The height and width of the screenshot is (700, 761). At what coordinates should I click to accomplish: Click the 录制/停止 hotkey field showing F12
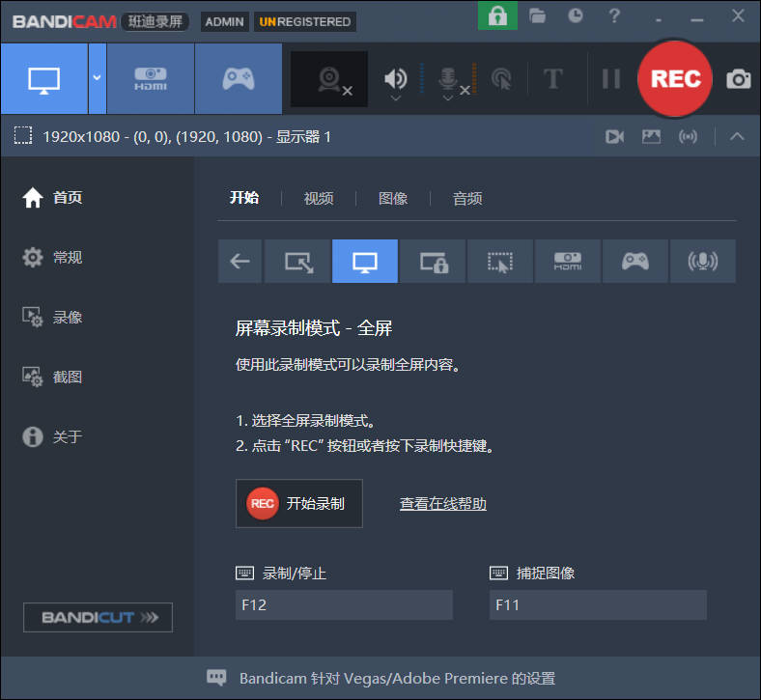pos(344,605)
